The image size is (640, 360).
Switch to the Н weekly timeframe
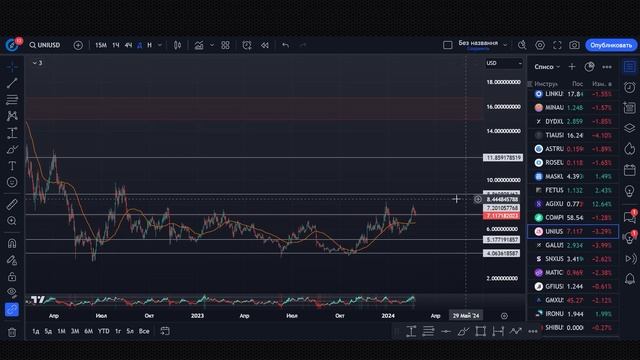[x=149, y=45]
